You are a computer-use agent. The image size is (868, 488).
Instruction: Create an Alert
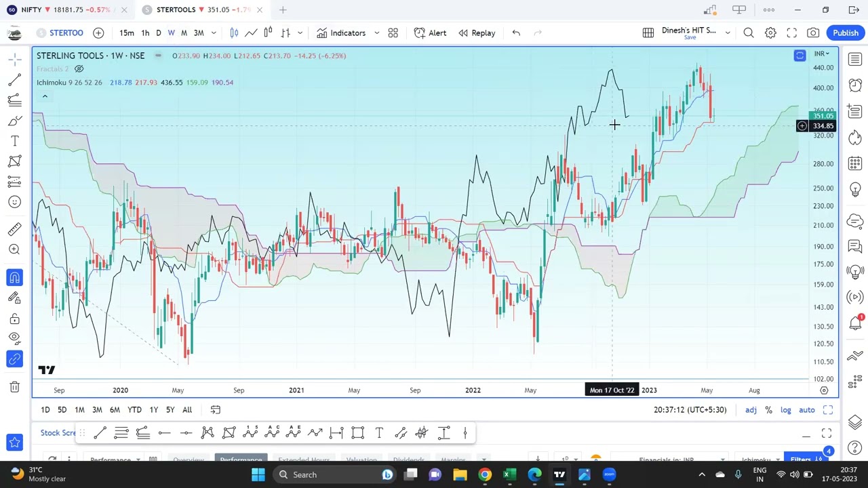[430, 33]
